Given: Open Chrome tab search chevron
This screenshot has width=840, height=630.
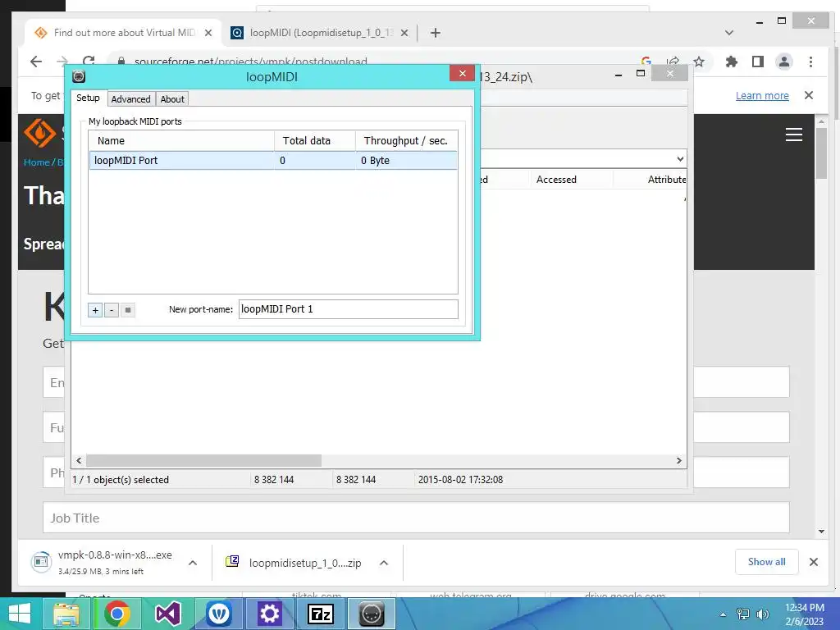Looking at the screenshot, I should click(729, 33).
